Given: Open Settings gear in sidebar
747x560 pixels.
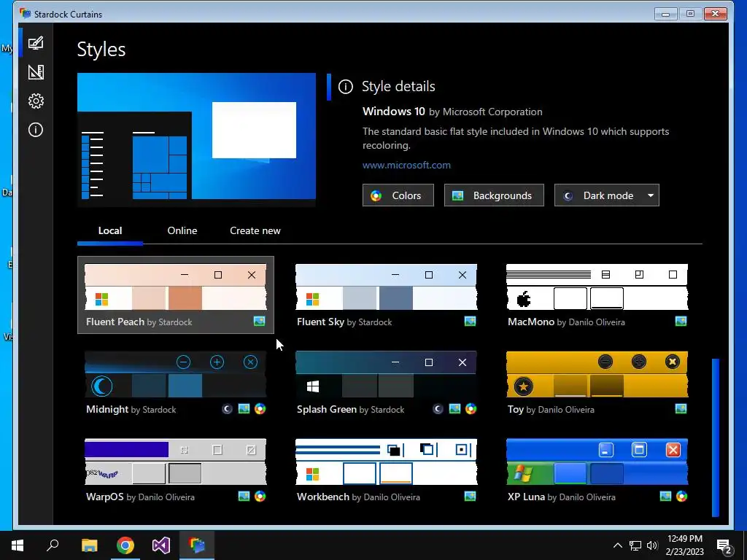Looking at the screenshot, I should pos(36,101).
